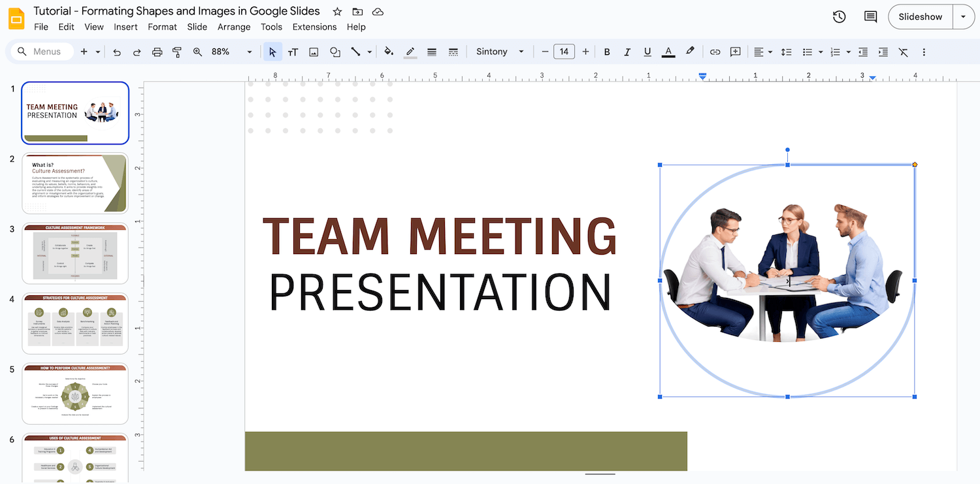Open version history
This screenshot has height=484, width=980.
[839, 16]
